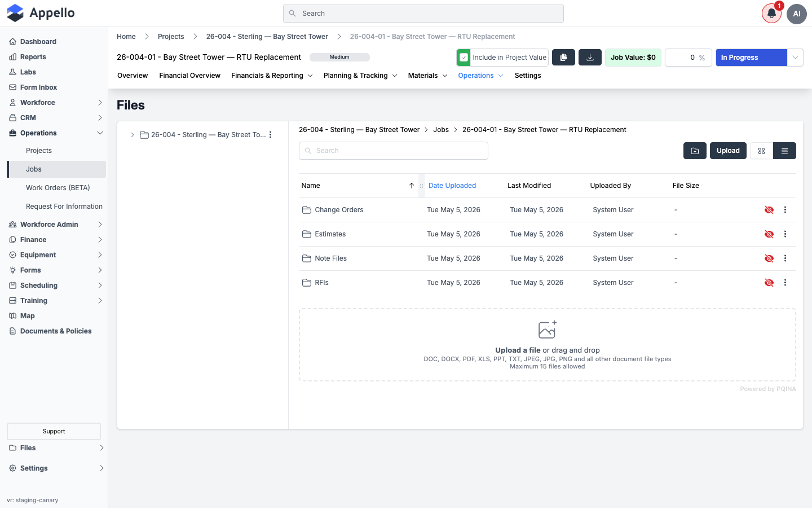Open Financials & Reporting dropdown tab
The width and height of the screenshot is (812, 518).
(x=272, y=76)
